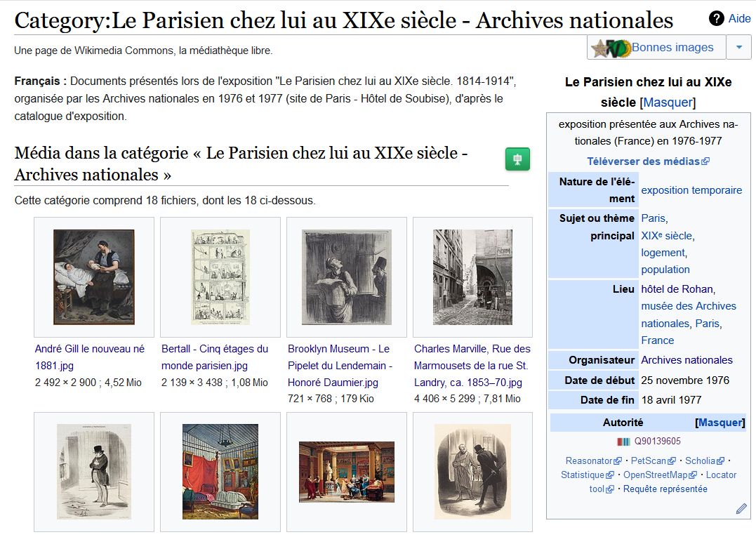Follow the France link in Lieu
This screenshot has height=537, width=756.
point(658,340)
